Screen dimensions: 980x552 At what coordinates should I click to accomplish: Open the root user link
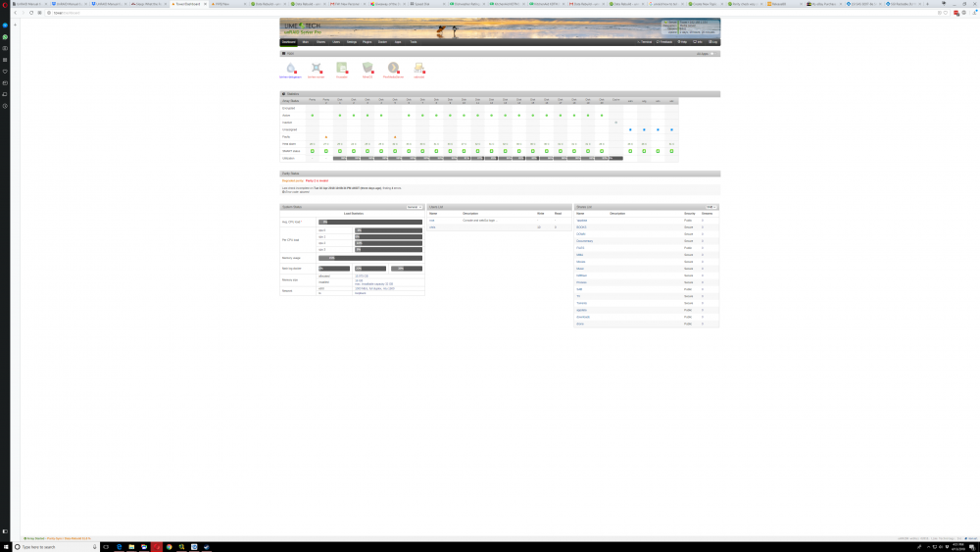click(432, 221)
